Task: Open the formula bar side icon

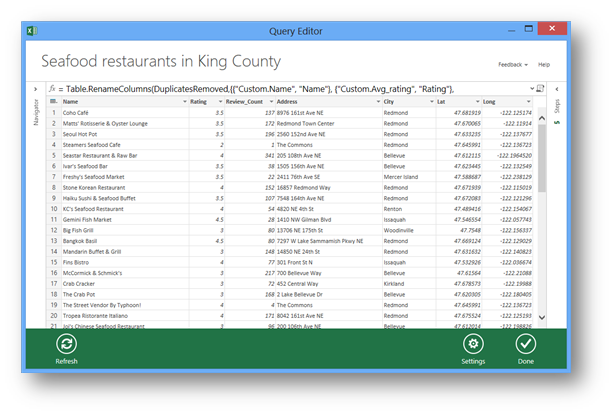Action: [540, 88]
